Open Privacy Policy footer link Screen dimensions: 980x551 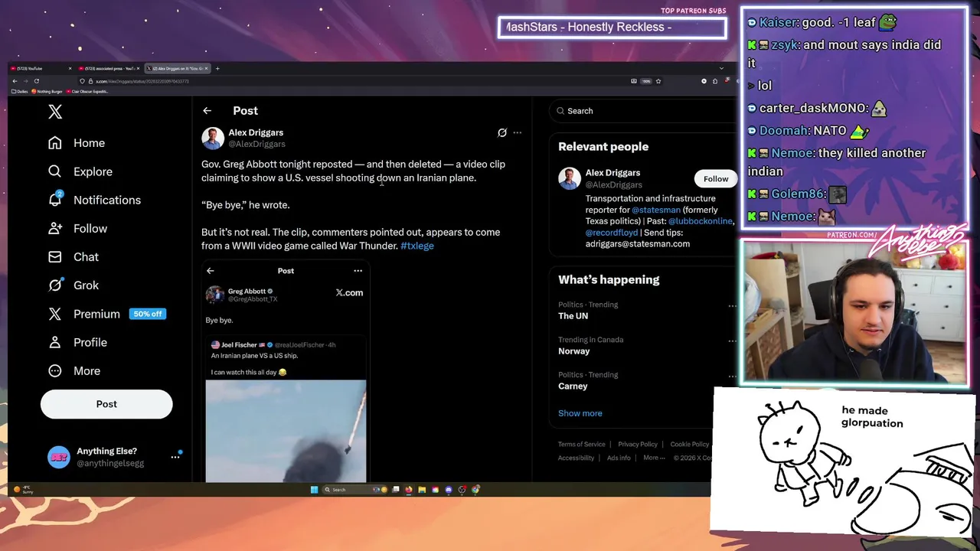638,444
